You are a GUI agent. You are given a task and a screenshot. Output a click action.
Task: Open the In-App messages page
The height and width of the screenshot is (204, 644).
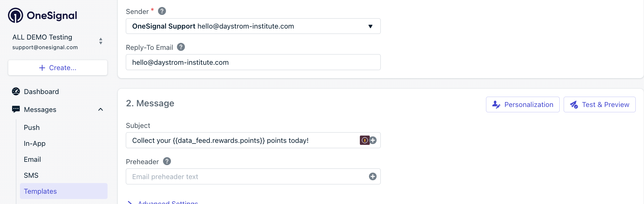pyautogui.click(x=35, y=144)
